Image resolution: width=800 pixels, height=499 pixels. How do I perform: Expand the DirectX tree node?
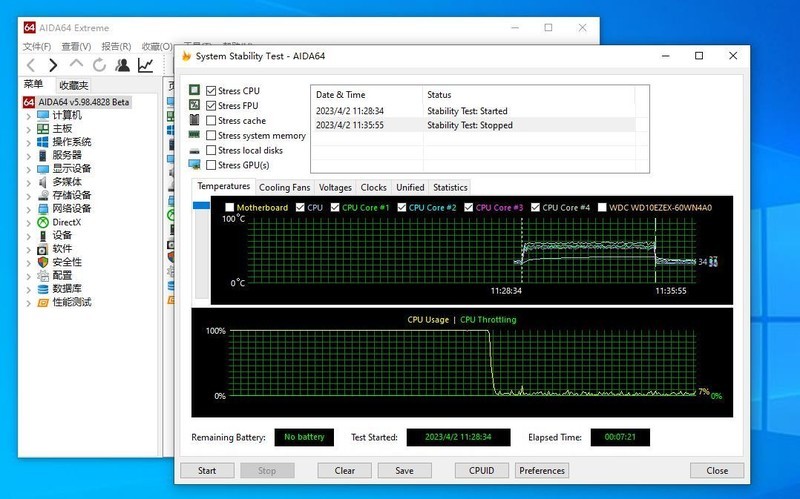point(29,223)
